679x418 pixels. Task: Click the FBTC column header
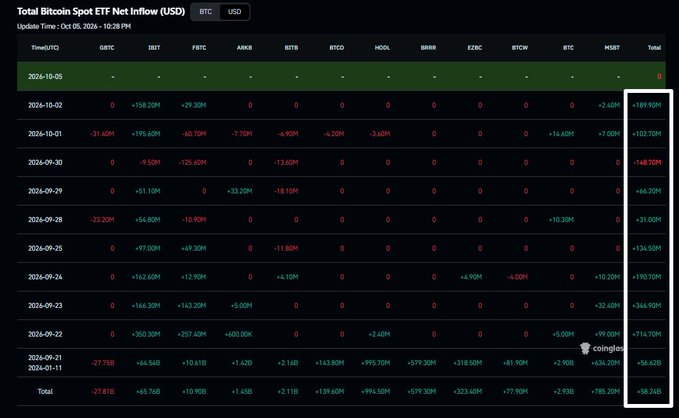(x=199, y=48)
